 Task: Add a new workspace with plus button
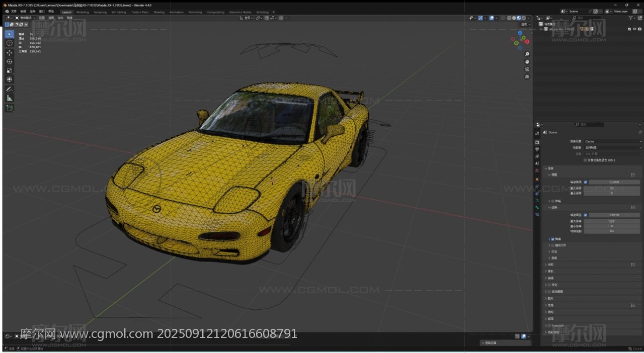coord(274,12)
